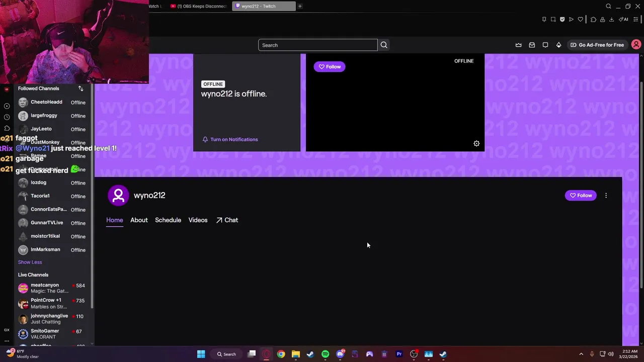This screenshot has height=362, width=644.
Task: Click the browser pinboard pin icon
Action: [x=544, y=20]
